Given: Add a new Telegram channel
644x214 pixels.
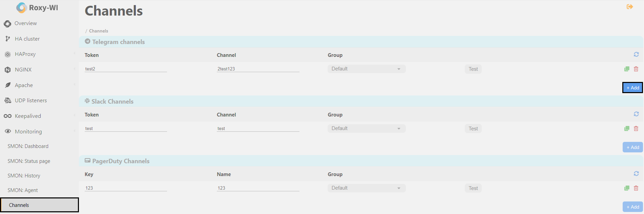Looking at the screenshot, I should click(x=632, y=88).
